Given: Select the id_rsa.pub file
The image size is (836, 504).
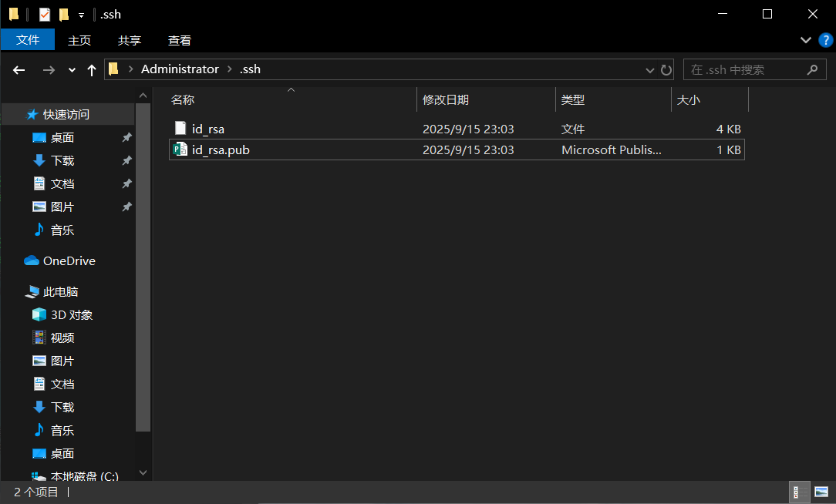Looking at the screenshot, I should 457,150.
